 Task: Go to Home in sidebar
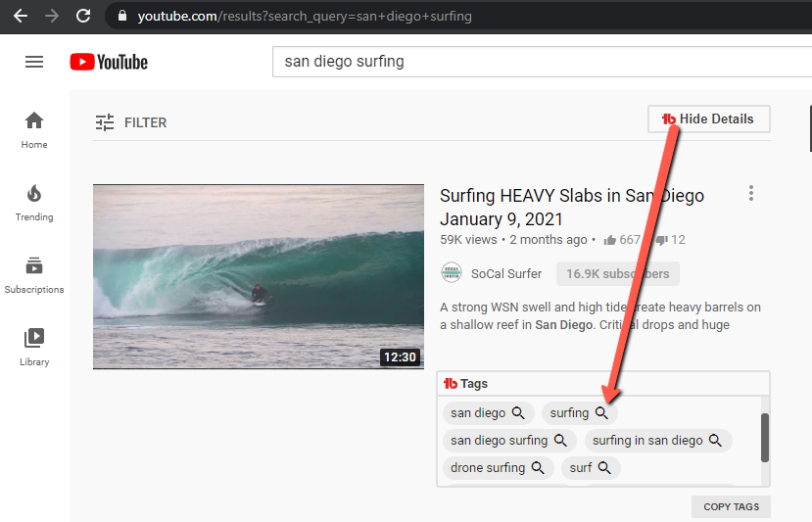click(34, 129)
